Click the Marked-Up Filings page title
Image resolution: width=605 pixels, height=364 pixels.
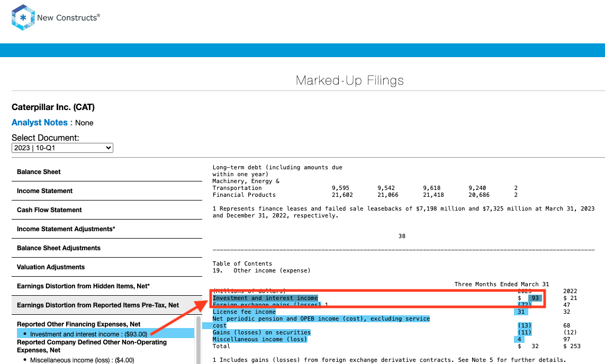(x=349, y=80)
